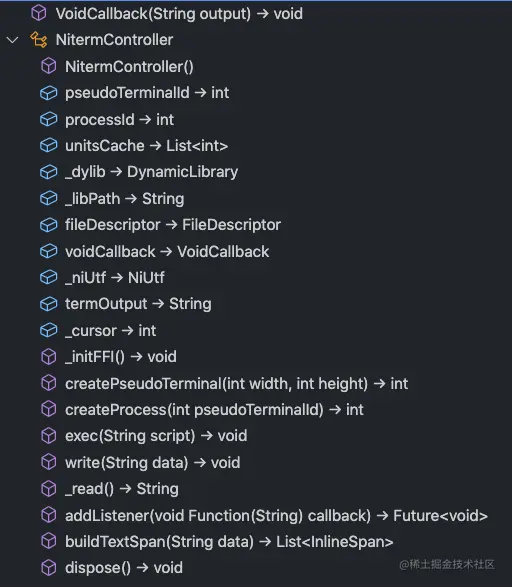Click the fileDescriptor field icon
Screen dimensions: 512x587
(x=49, y=225)
